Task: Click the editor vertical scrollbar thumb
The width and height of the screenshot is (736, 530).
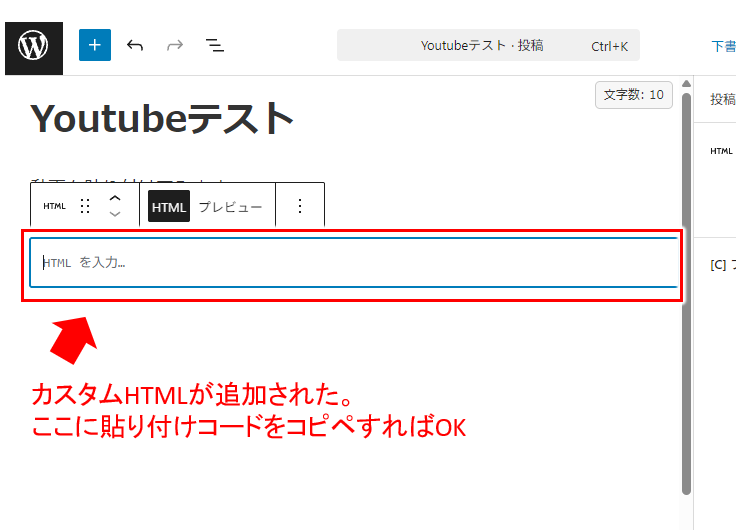Action: [x=686, y=293]
